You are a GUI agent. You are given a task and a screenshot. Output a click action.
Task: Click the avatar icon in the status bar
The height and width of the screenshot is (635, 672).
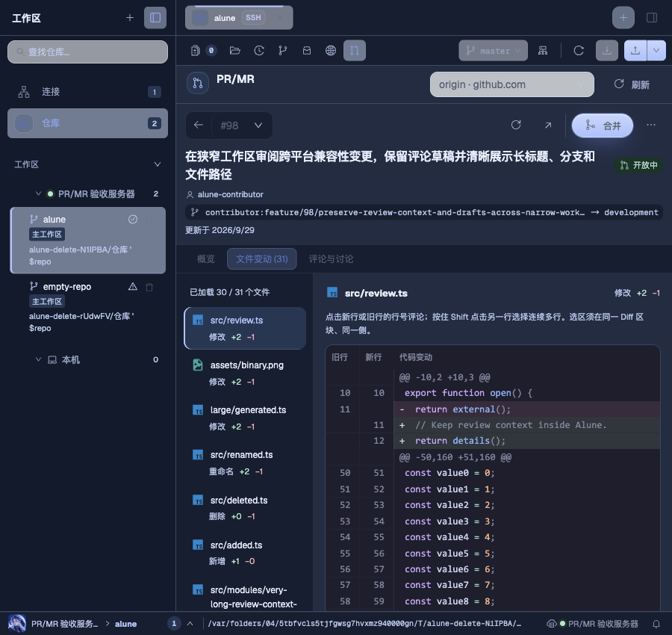pos(17,624)
